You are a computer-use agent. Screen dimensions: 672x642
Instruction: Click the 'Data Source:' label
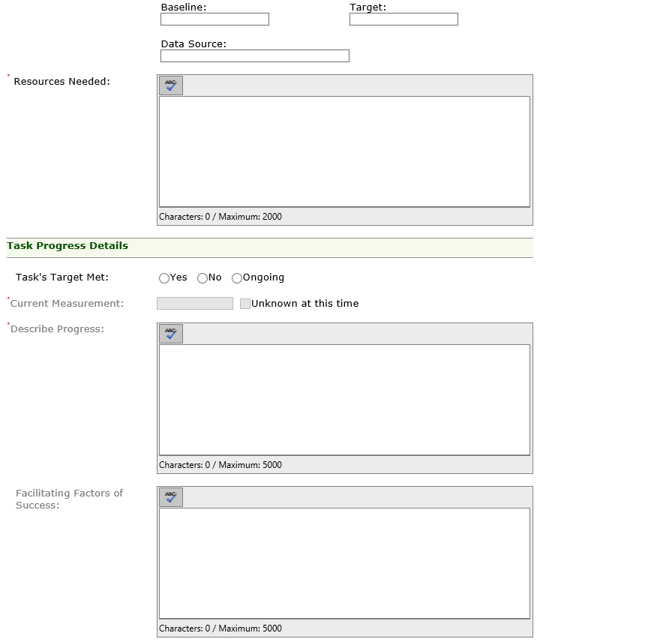(x=193, y=44)
